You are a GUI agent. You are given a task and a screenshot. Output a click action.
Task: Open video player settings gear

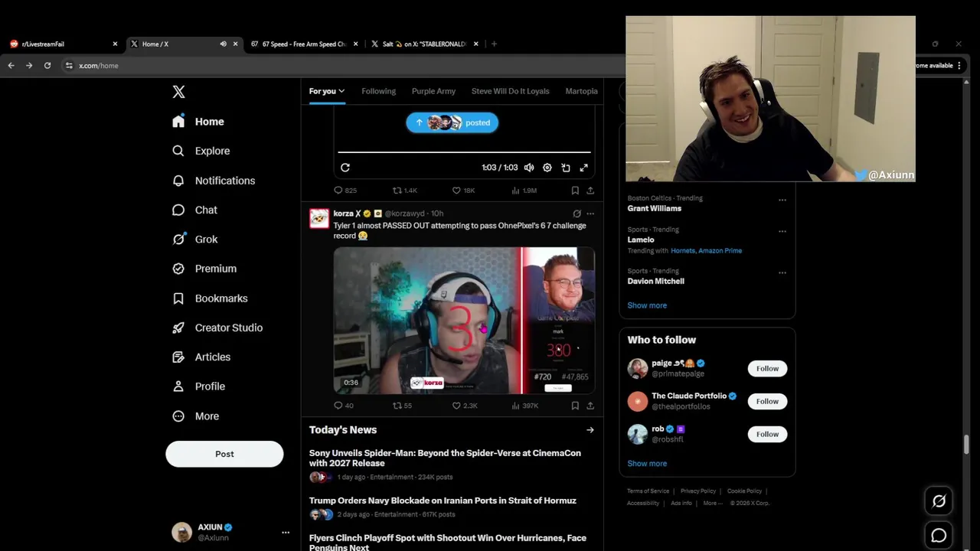[547, 168]
